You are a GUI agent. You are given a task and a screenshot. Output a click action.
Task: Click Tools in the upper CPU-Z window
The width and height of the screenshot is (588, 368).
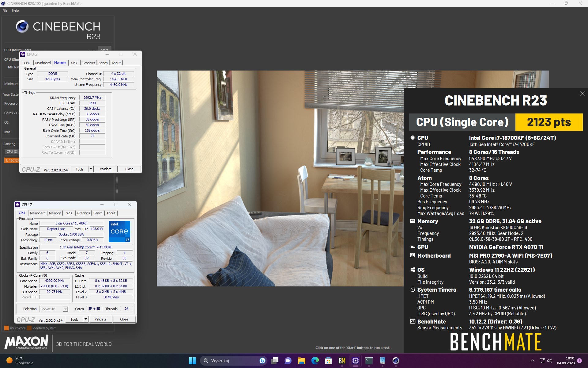pyautogui.click(x=80, y=169)
